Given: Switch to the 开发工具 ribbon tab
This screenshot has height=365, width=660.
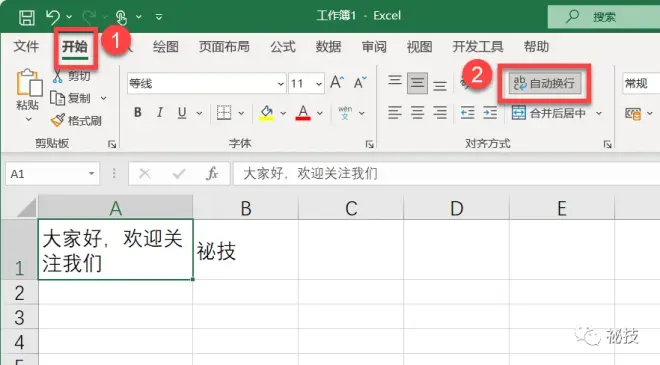Looking at the screenshot, I should (x=478, y=47).
